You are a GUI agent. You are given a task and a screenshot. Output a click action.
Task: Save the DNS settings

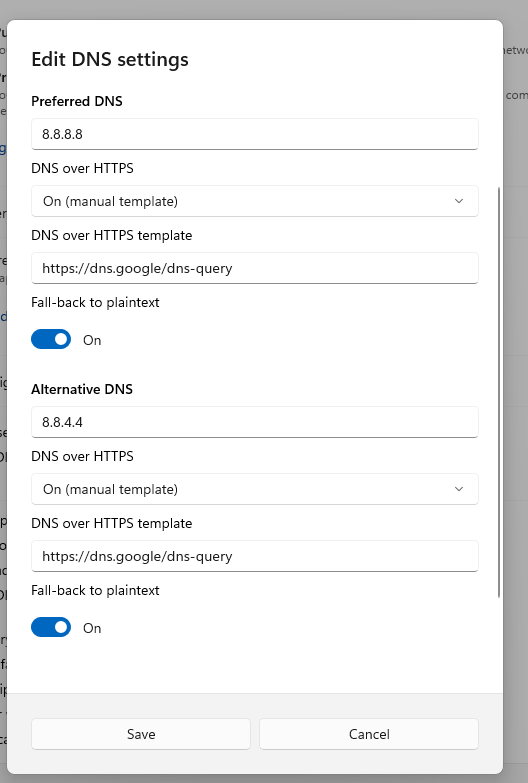tap(141, 734)
